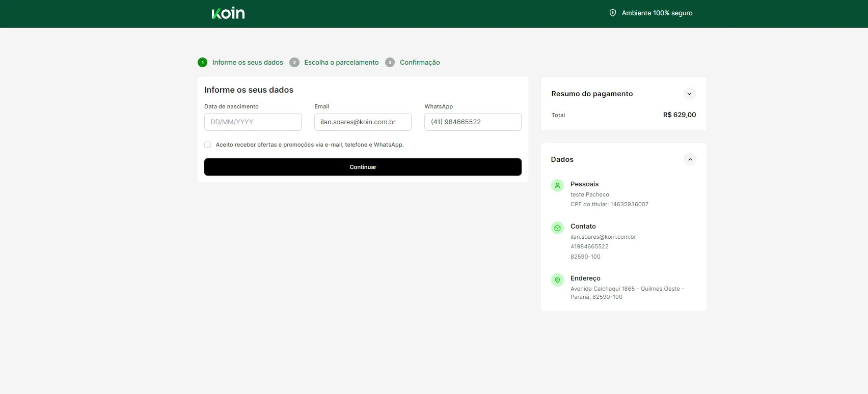Click 'CPF do titular: 14635936007' text

point(609,204)
